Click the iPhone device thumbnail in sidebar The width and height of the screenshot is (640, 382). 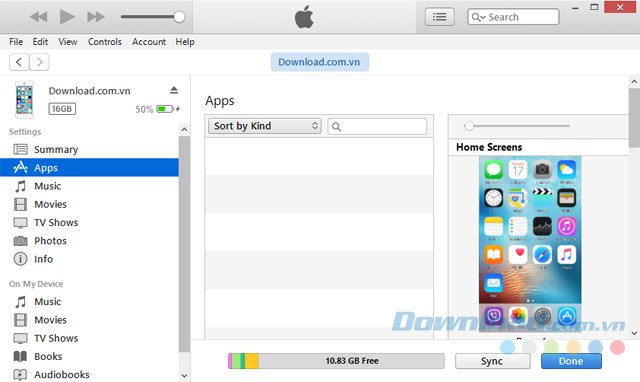coord(24,100)
